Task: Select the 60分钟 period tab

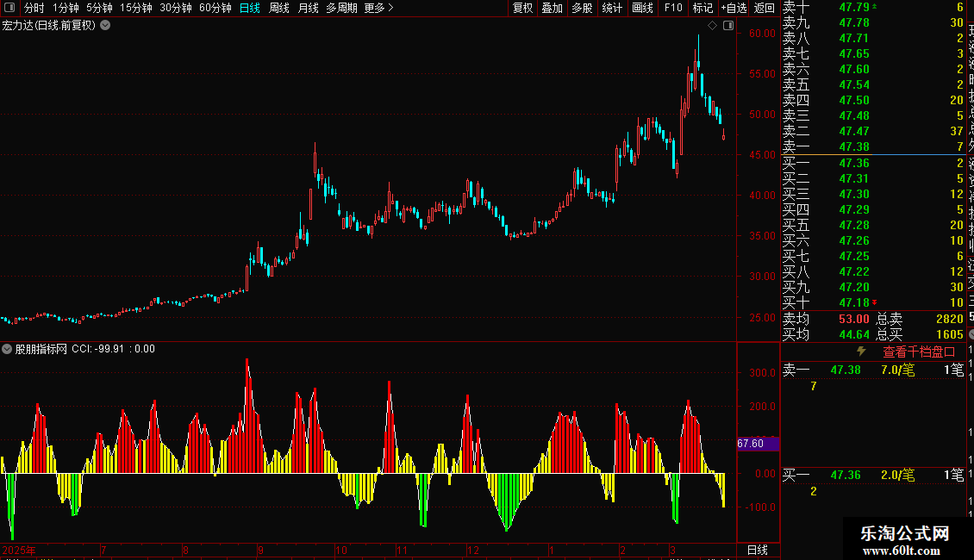Action: (x=215, y=8)
